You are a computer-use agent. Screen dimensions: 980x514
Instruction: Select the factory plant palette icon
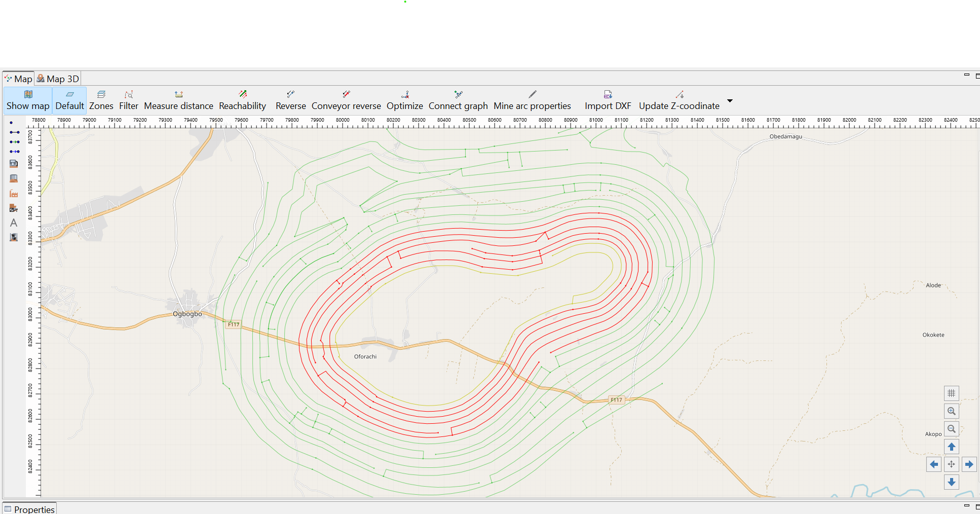14,194
